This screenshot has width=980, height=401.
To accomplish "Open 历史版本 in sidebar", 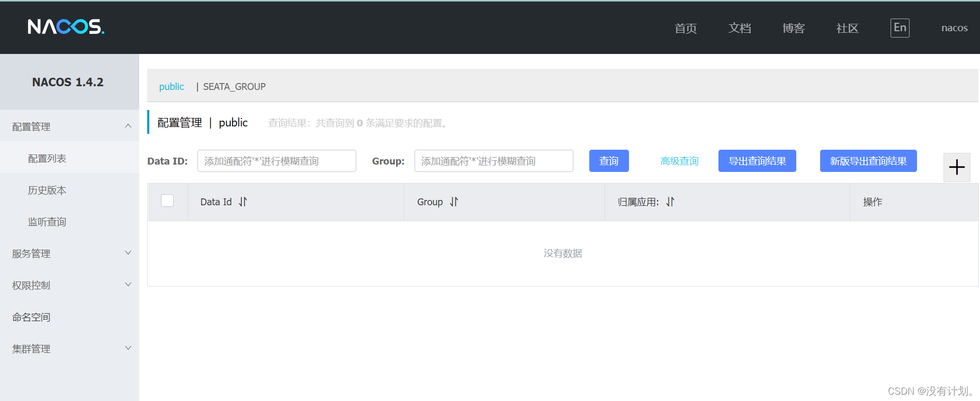I will (x=69, y=190).
